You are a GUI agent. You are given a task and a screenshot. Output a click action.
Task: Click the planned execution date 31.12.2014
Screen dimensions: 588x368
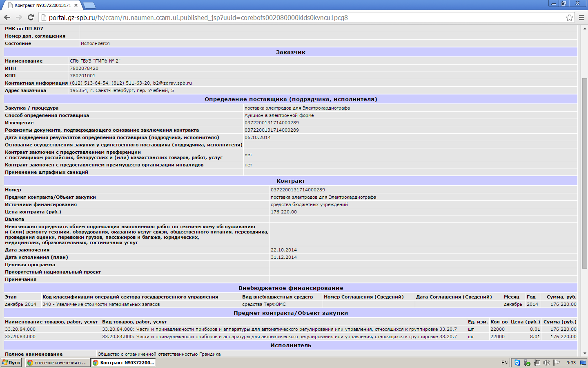[x=284, y=257]
